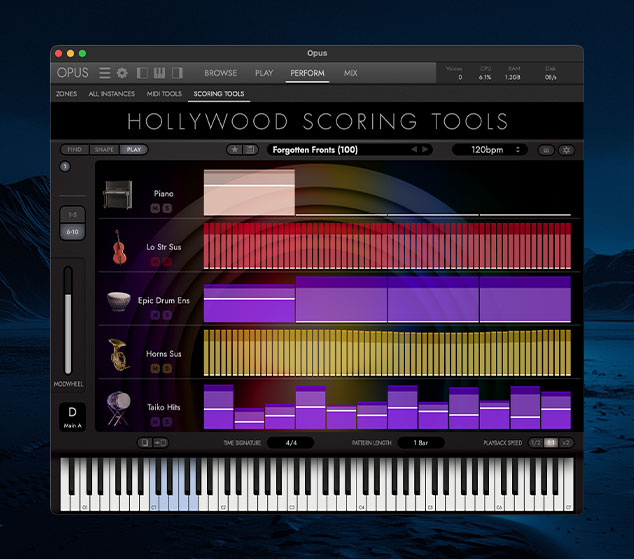Adjust the 120bpm tempo stepper arrows
This screenshot has height=559, width=634.
(518, 150)
